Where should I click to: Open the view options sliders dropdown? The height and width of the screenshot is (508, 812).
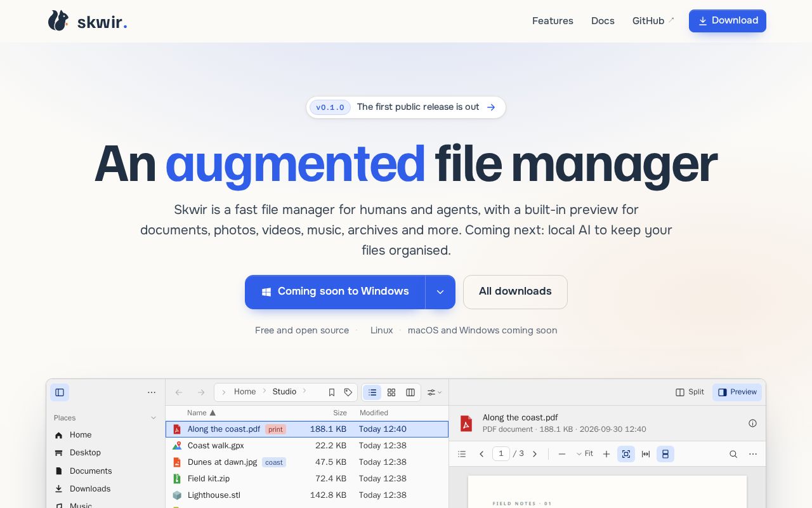[435, 392]
